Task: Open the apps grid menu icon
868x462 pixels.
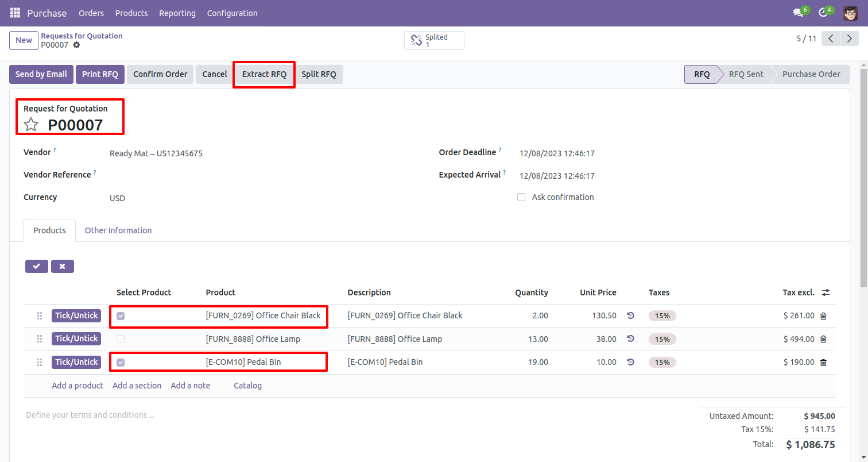Action: pos(15,13)
